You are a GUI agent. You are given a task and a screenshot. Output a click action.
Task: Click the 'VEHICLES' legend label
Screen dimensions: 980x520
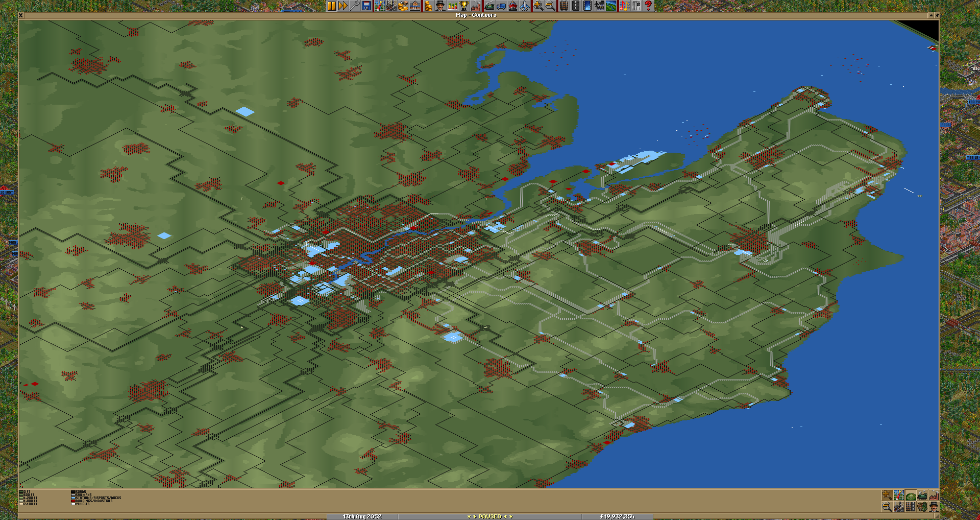click(x=83, y=504)
